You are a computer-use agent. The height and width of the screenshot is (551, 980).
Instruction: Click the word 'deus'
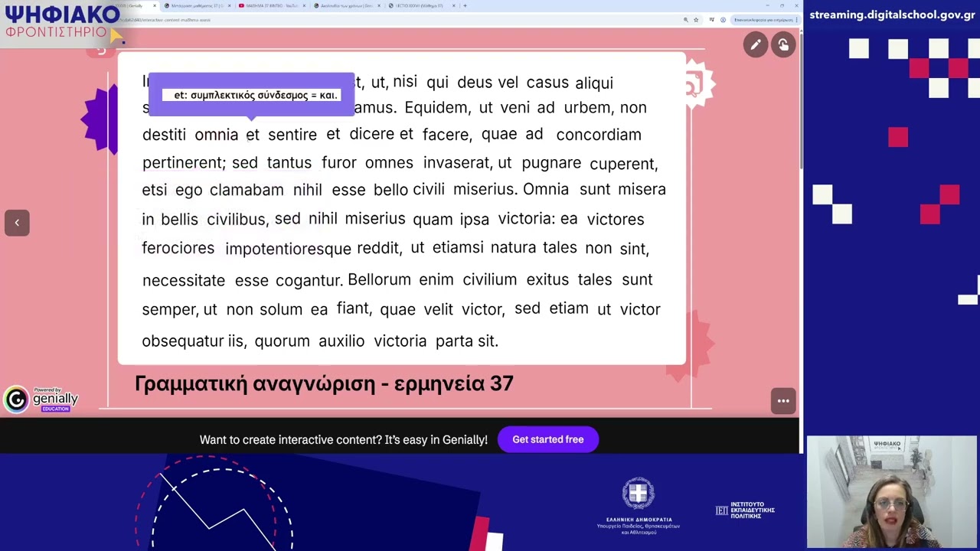(475, 83)
